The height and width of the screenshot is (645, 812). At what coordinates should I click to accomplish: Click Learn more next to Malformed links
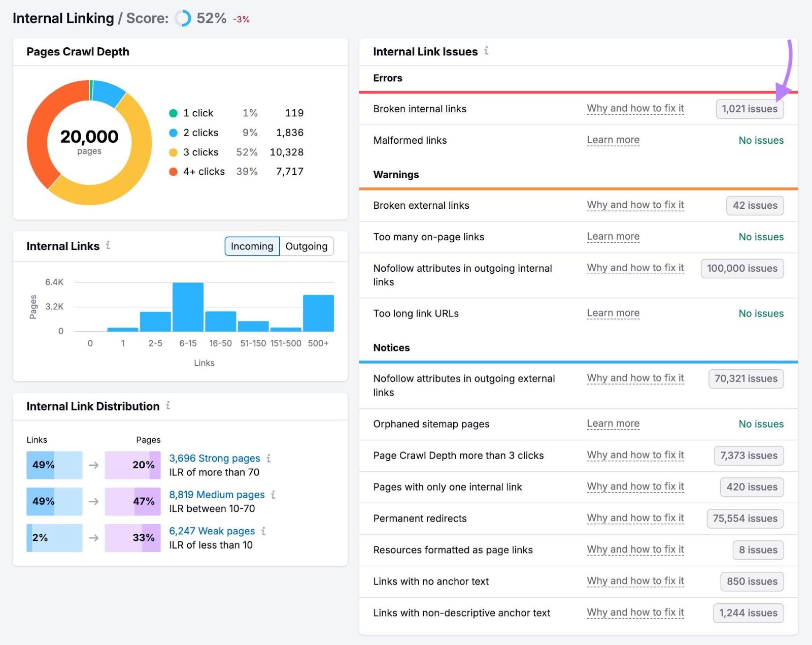click(613, 140)
